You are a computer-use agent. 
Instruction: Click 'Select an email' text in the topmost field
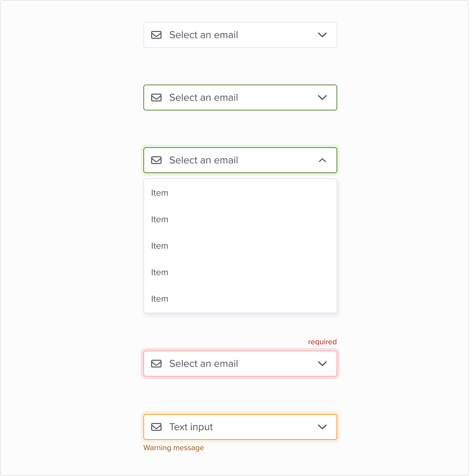pyautogui.click(x=203, y=35)
